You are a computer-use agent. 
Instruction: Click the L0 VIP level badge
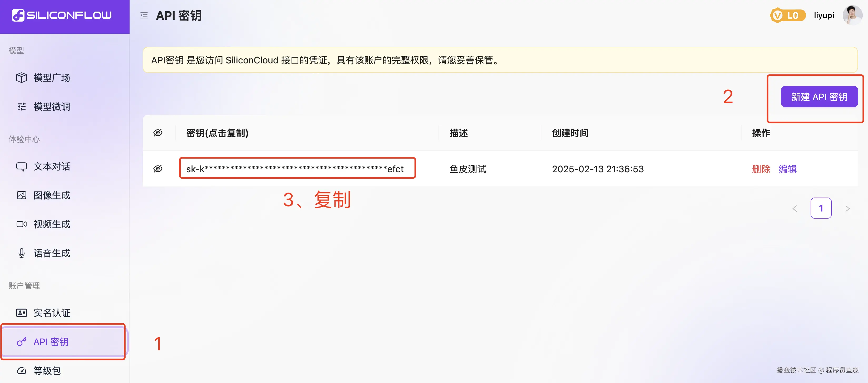point(787,16)
